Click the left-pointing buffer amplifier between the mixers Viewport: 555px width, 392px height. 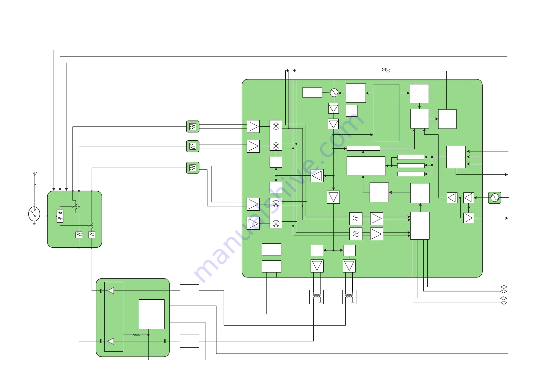[x=317, y=176]
